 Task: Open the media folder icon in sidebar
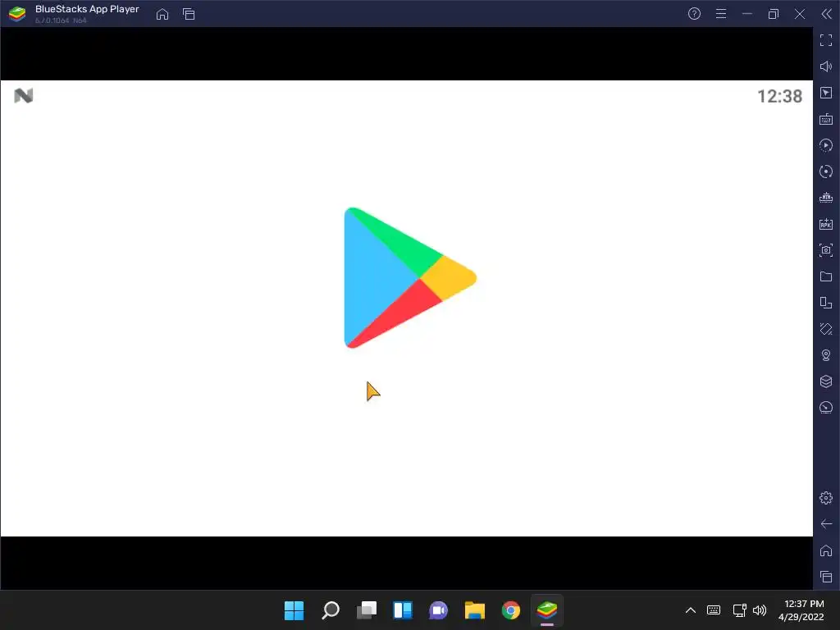(x=826, y=276)
